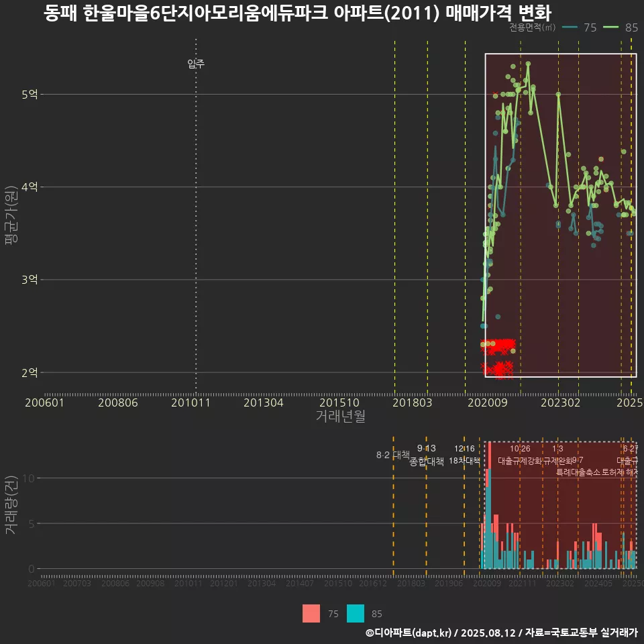Click 201304 on the price chart axis
The height and width of the screenshot is (644, 644).
pos(264,403)
